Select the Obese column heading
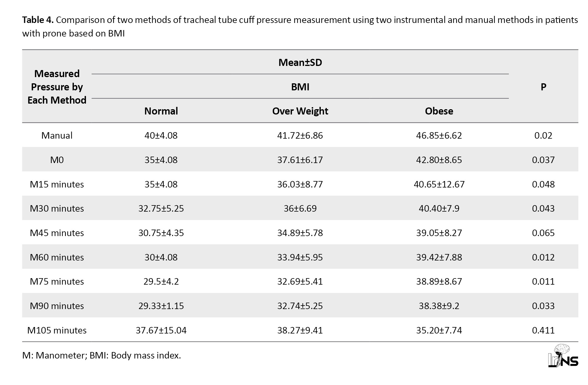 (x=439, y=111)
